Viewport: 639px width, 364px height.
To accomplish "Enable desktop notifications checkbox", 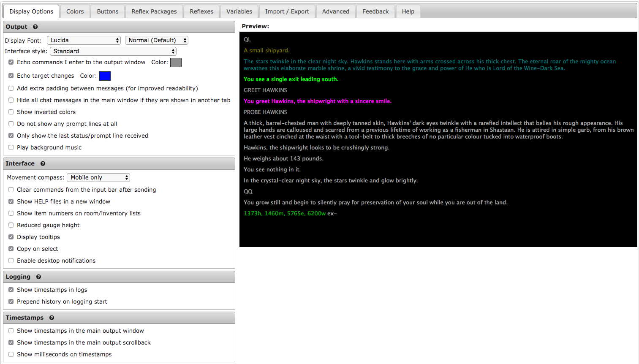I will 11,261.
